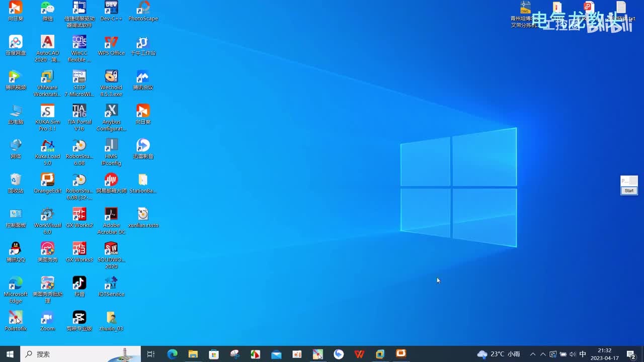Open File Explorer from the taskbar

point(193,354)
